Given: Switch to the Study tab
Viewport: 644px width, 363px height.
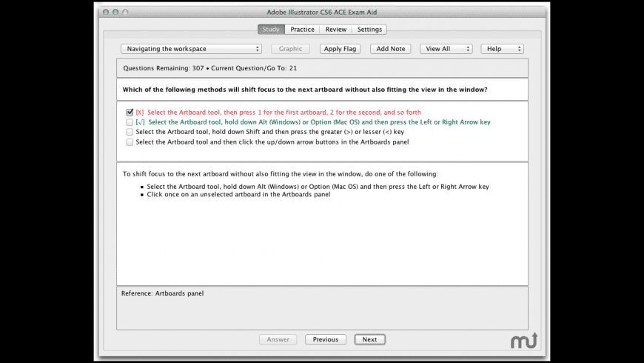Looking at the screenshot, I should [271, 29].
